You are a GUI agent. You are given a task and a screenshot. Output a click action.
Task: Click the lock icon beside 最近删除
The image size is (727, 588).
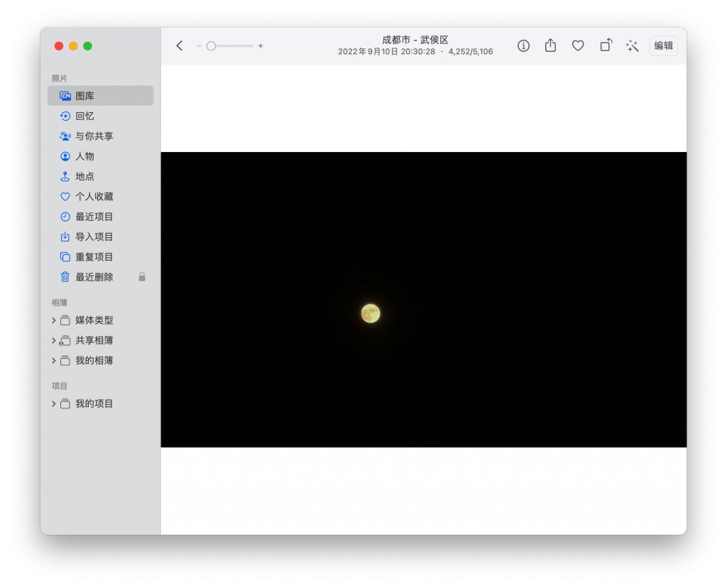click(x=142, y=277)
